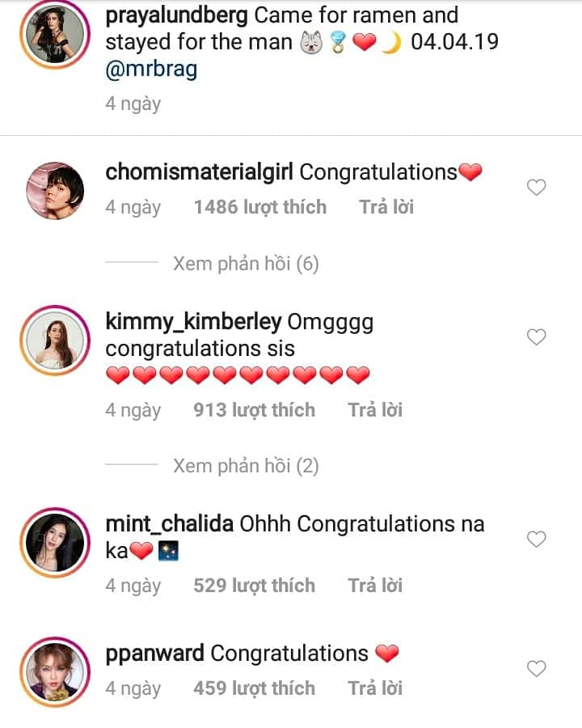Like kimmy_kimberley's comment with the heart
This screenshot has width=582, height=728.
(537, 336)
